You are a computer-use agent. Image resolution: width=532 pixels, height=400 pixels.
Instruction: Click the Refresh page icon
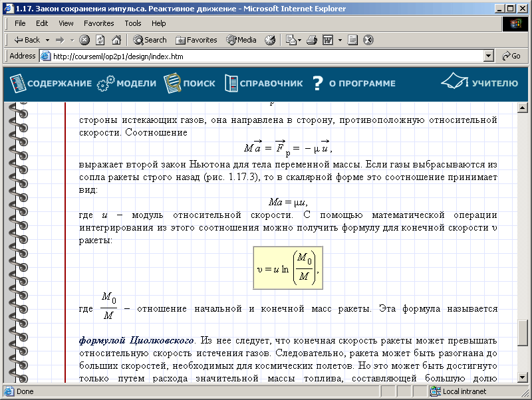[x=100, y=40]
